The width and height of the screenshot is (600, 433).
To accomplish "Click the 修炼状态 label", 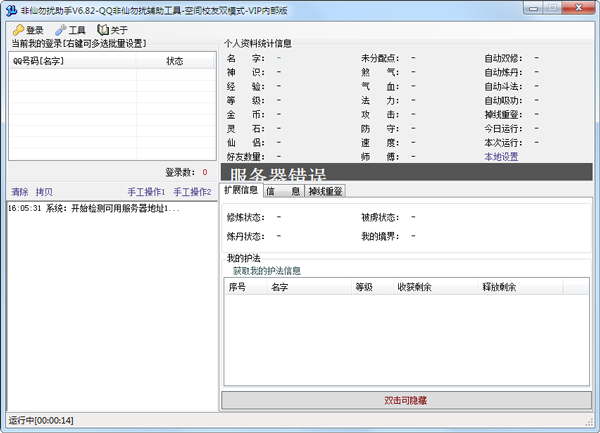I will tap(246, 218).
